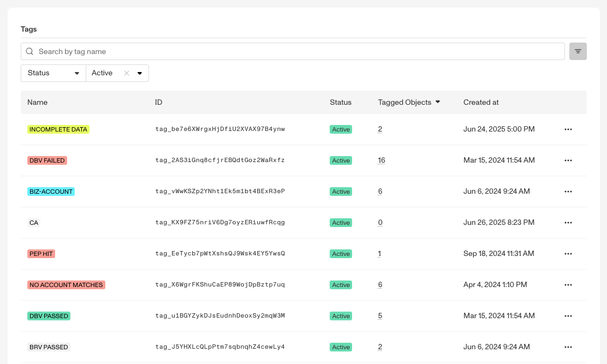Open more options for NO ACCOUNT MATCHES row
607x364 pixels.
[568, 285]
